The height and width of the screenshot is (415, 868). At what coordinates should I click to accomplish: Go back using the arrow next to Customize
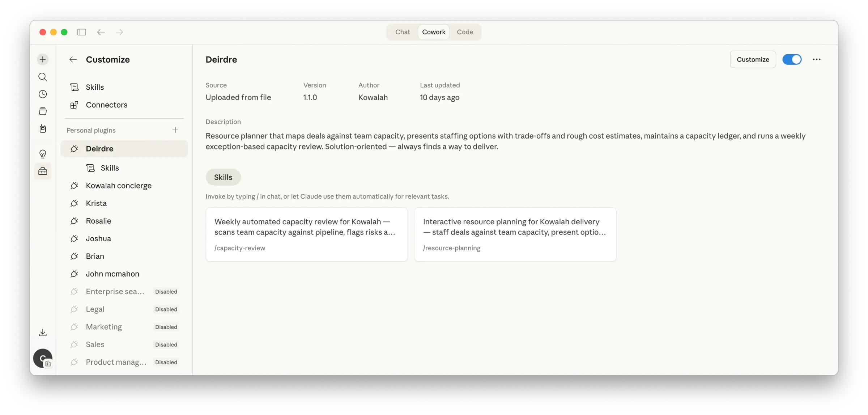(73, 59)
